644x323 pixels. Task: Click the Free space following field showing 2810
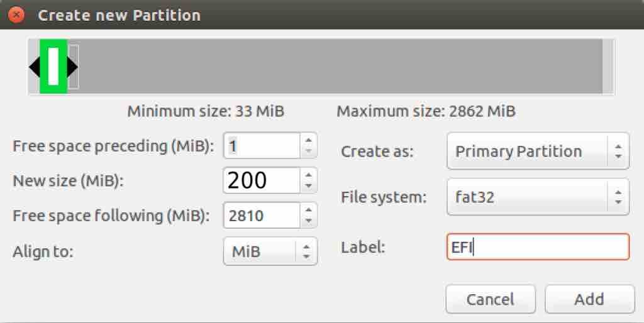(x=262, y=216)
